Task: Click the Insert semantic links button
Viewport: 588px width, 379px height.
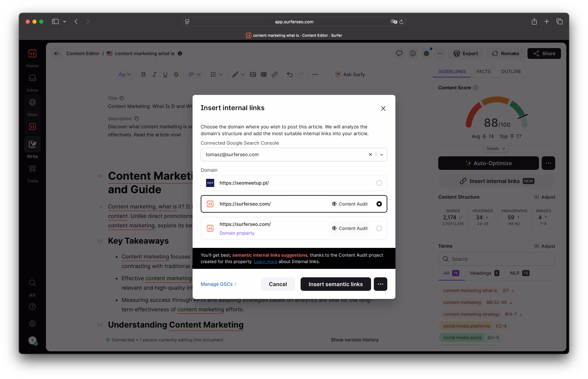Action: click(x=335, y=284)
